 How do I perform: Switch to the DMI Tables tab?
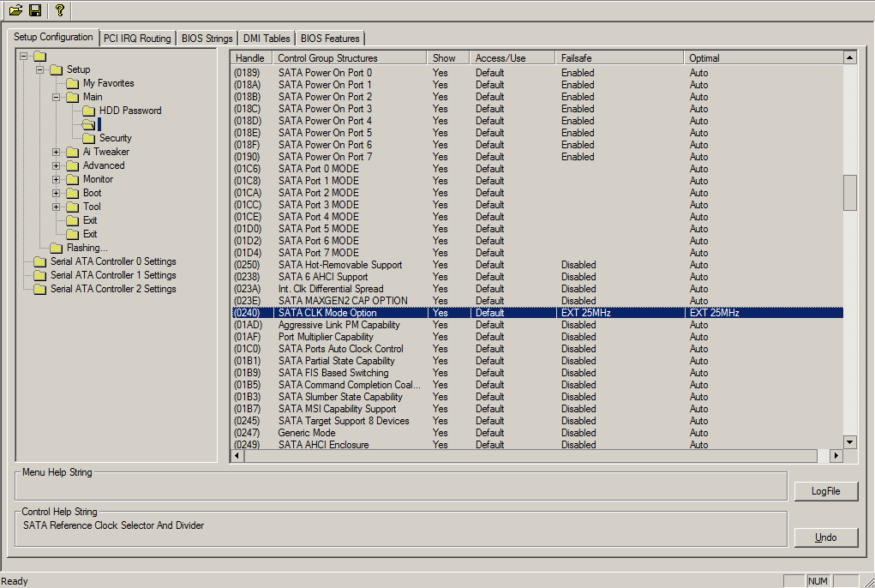pyautogui.click(x=266, y=39)
